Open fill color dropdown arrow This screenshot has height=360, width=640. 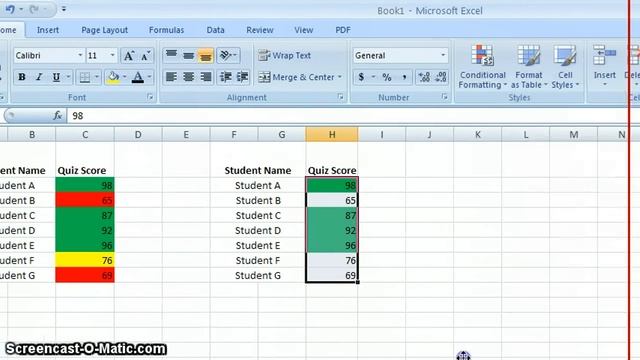tap(124, 77)
